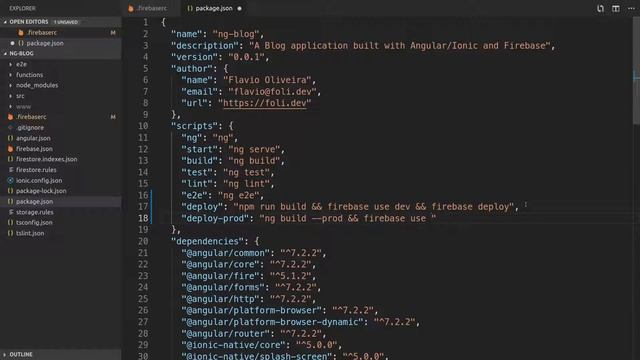Open angular.json in the explorer
Viewport: 640px width, 360px height.
[33, 138]
